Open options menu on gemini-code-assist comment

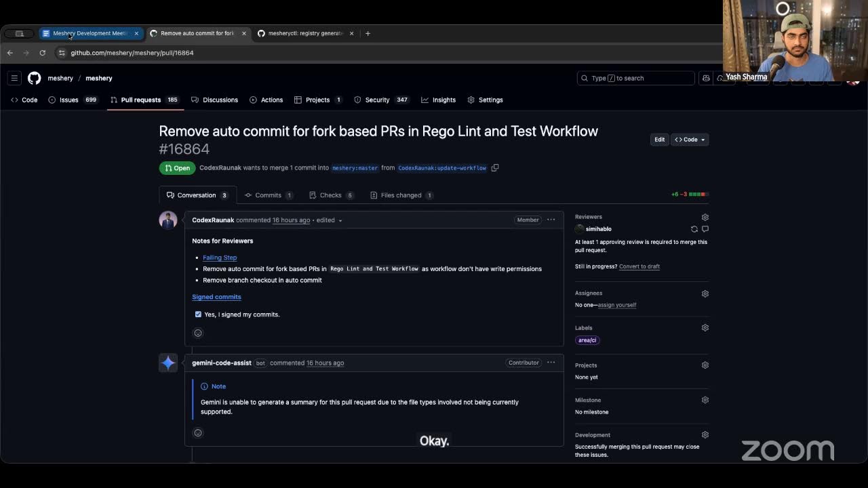pos(551,363)
